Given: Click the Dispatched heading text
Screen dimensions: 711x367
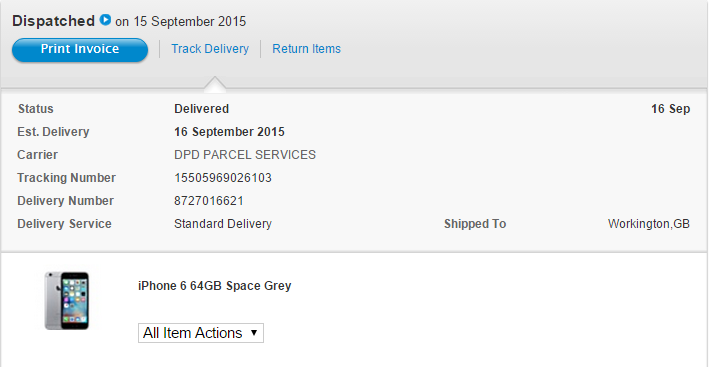Looking at the screenshot, I should click(54, 21).
